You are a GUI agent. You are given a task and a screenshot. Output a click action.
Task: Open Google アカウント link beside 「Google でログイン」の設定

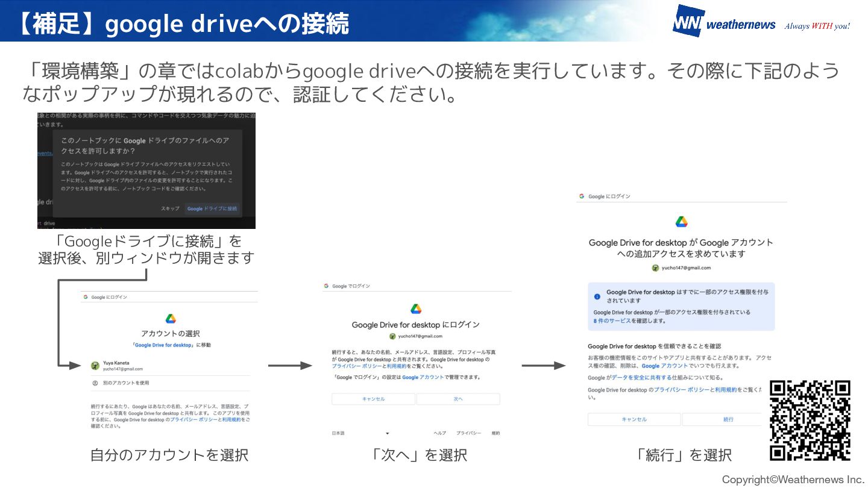coord(423,377)
